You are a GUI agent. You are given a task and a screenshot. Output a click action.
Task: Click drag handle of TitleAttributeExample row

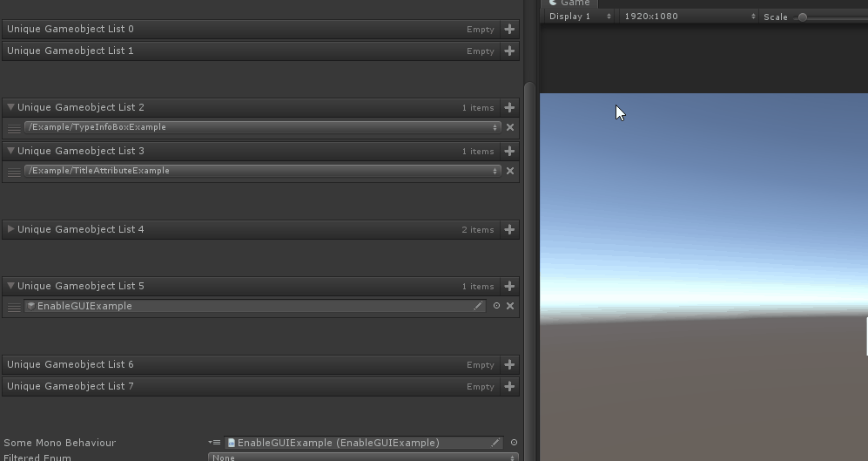coord(15,171)
